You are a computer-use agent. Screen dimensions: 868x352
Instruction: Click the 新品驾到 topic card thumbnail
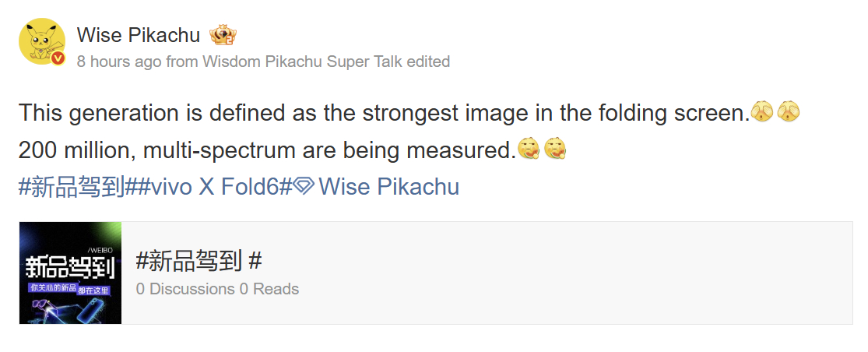tap(70, 273)
